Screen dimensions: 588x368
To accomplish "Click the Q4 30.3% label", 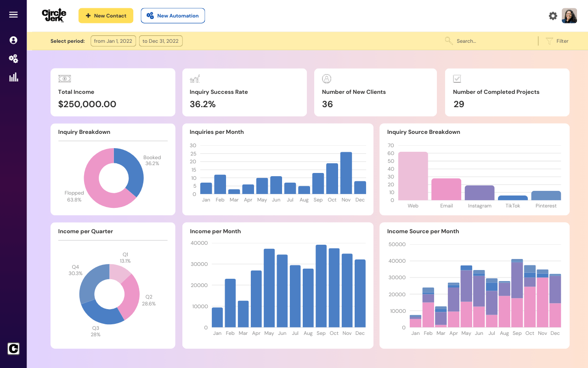I will tap(76, 270).
